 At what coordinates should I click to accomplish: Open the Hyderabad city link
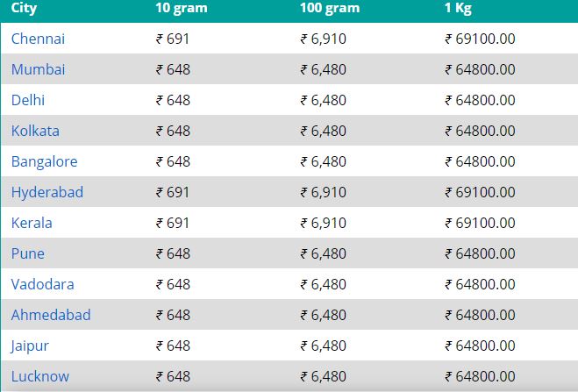pos(47,192)
